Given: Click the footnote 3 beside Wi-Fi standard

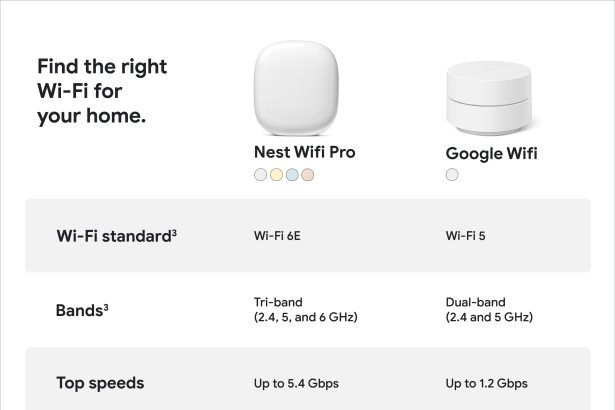Looking at the screenshot, I should click(174, 233).
